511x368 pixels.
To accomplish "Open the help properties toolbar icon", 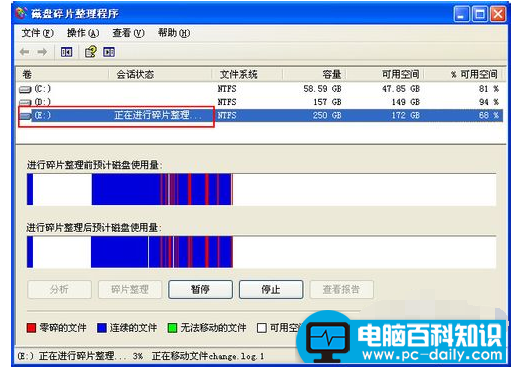I will click(x=90, y=52).
